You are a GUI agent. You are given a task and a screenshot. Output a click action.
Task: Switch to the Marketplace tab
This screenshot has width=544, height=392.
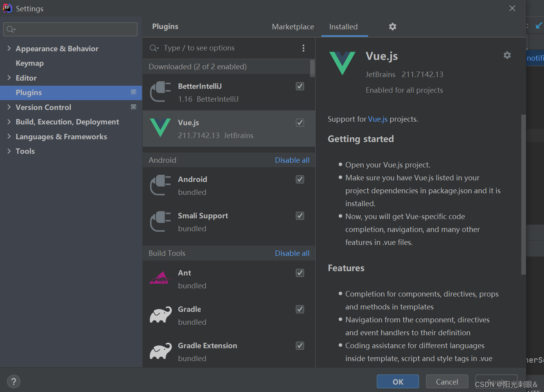tap(293, 27)
